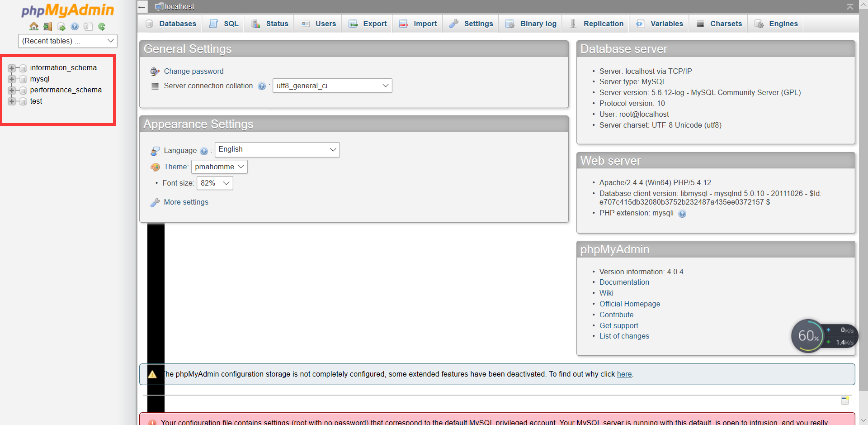Open the Status tab

coord(269,24)
